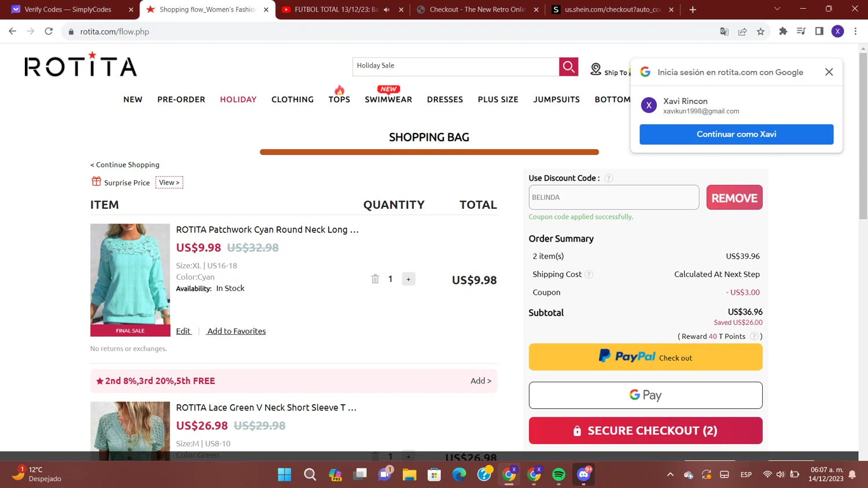Click Continuar como Xavi button

tap(736, 134)
